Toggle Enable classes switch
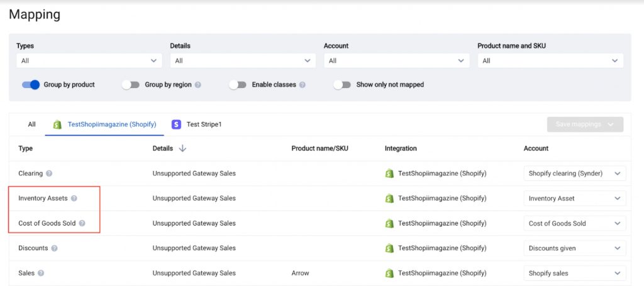 point(238,84)
